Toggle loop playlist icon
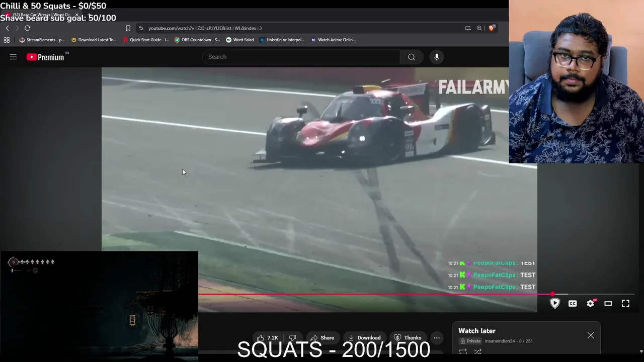 [x=463, y=352]
